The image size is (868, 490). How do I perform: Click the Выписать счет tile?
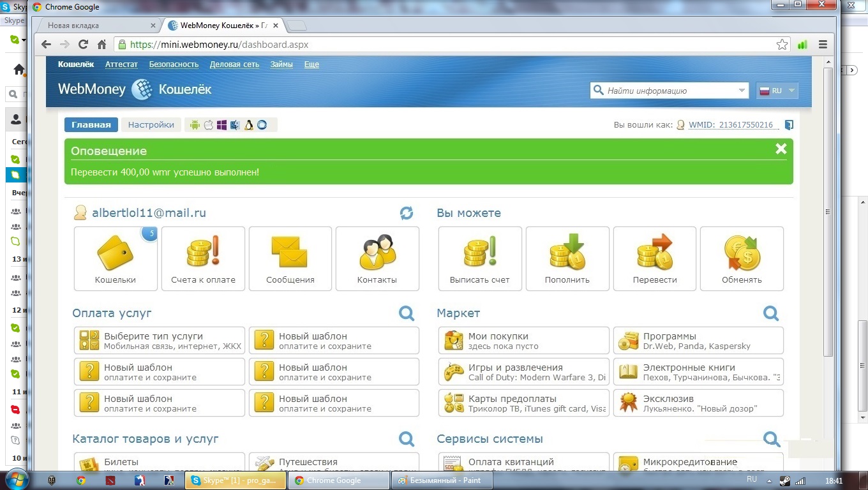(x=480, y=258)
